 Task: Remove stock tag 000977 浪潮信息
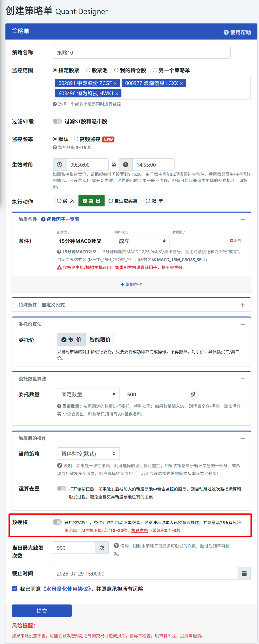coord(181,83)
